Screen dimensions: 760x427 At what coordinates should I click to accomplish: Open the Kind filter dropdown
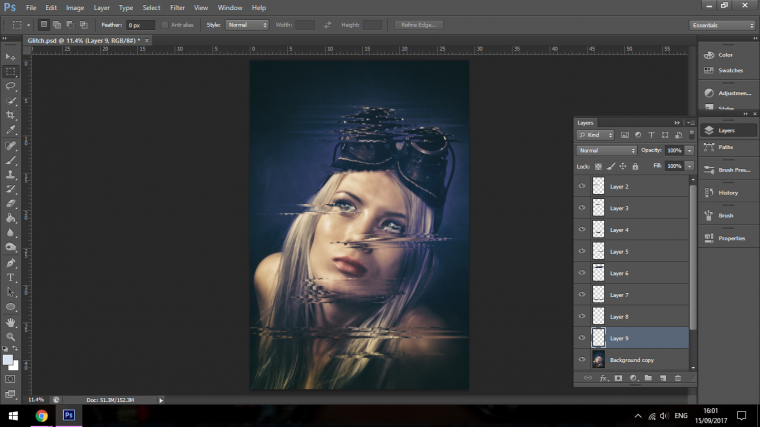[x=595, y=135]
